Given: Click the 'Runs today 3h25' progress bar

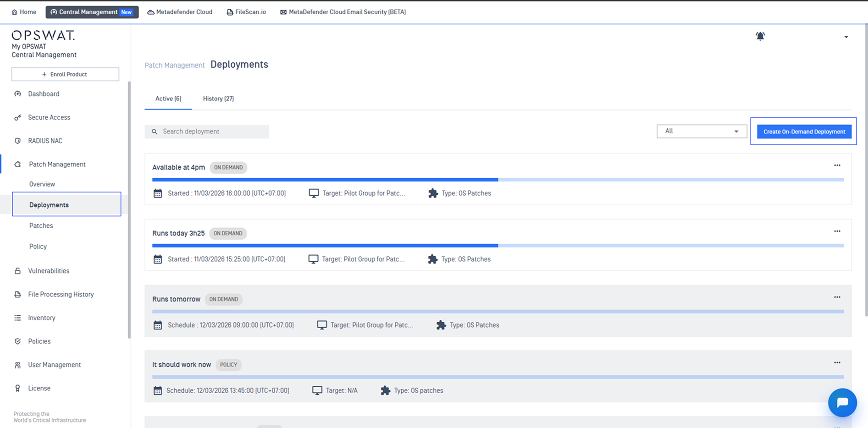Looking at the screenshot, I should pyautogui.click(x=498, y=246).
